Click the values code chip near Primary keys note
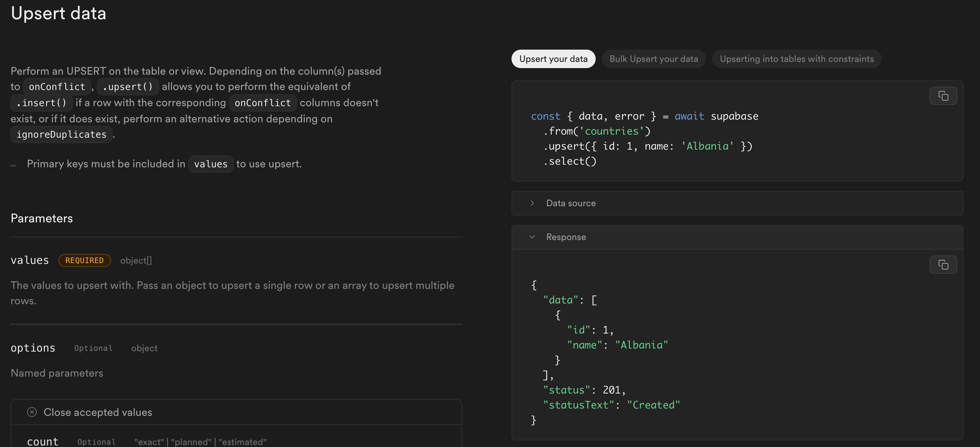The width and height of the screenshot is (980, 447). (211, 164)
